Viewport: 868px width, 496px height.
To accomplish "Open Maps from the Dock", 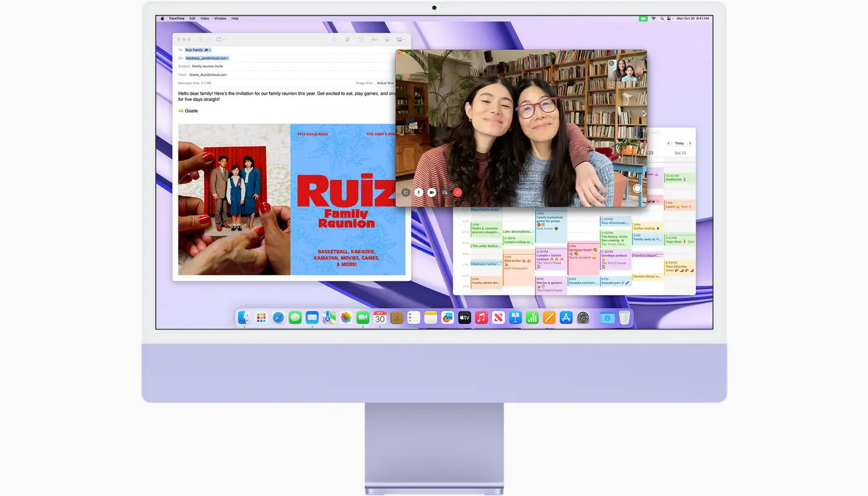I will 329,317.
